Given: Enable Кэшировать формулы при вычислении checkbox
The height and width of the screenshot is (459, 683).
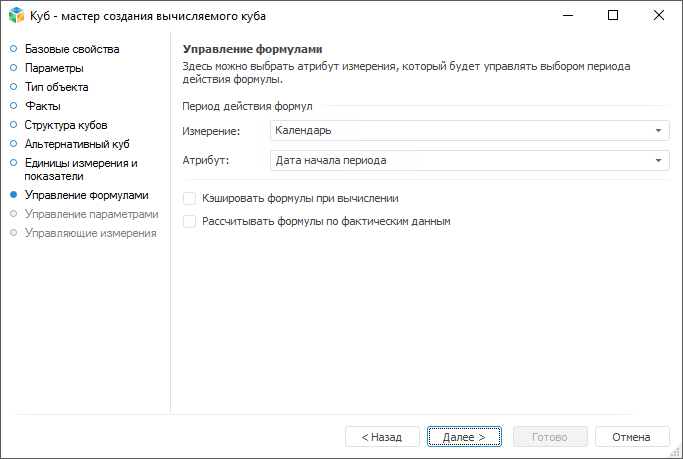Looking at the screenshot, I should [x=190, y=199].
